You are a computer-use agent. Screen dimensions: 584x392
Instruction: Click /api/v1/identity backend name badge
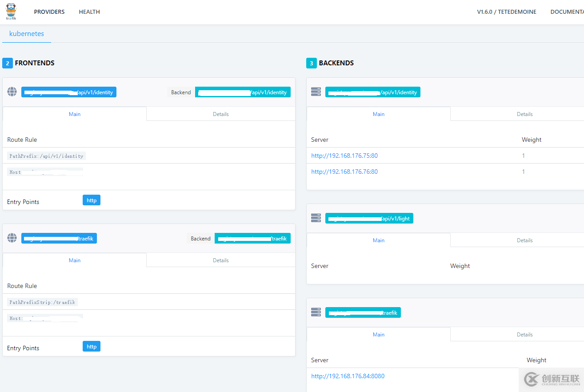pyautogui.click(x=373, y=92)
